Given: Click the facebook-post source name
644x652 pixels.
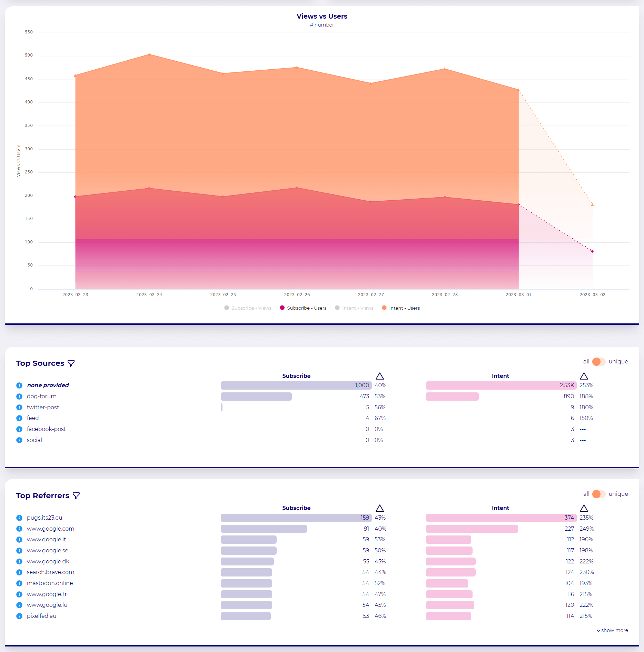Looking at the screenshot, I should [x=46, y=429].
